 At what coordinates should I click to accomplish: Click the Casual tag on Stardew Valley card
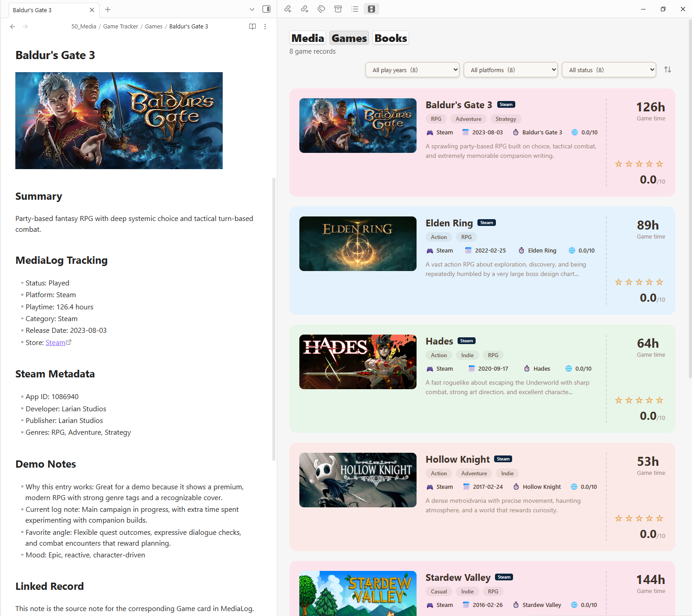(x=439, y=592)
